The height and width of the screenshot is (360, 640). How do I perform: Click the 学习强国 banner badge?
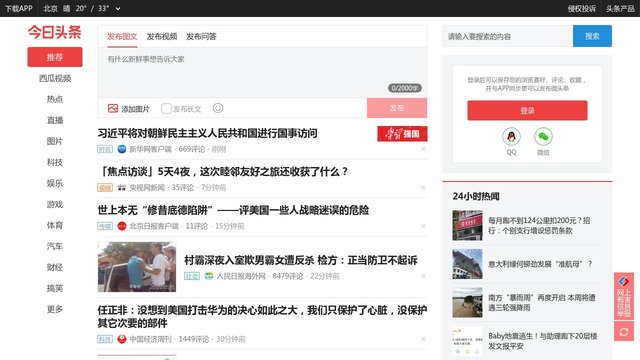pyautogui.click(x=402, y=133)
